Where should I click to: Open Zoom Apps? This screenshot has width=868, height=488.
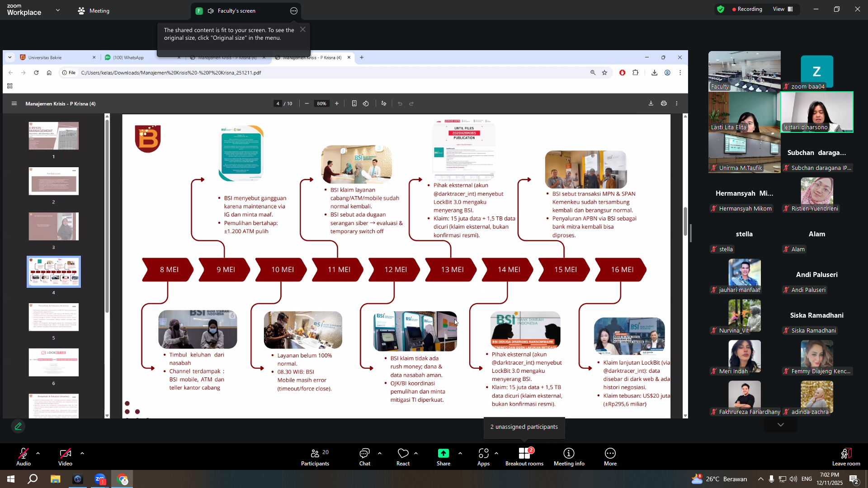[x=483, y=457]
